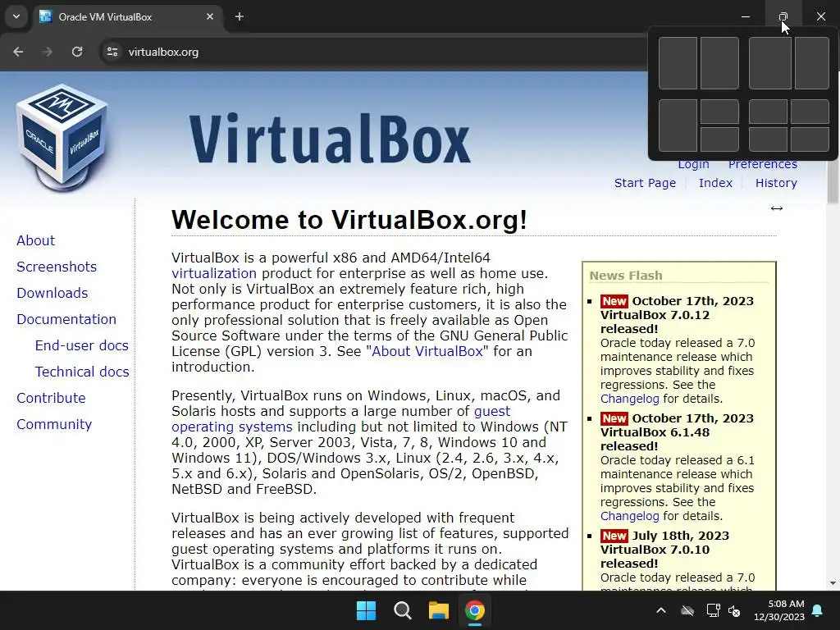Click the Chrome taskbar icon
The height and width of the screenshot is (630, 840).
point(475,610)
